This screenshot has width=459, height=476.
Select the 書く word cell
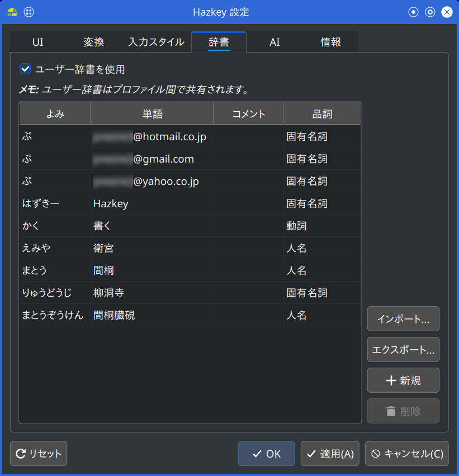coord(152,226)
